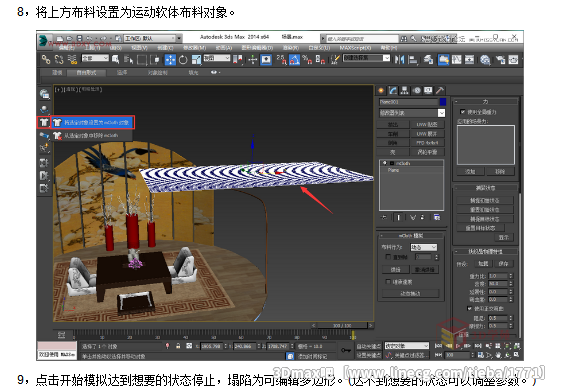Choose the Select and Scale tool
Image resolution: width=585 pixels, height=392 pixels.
[196, 59]
